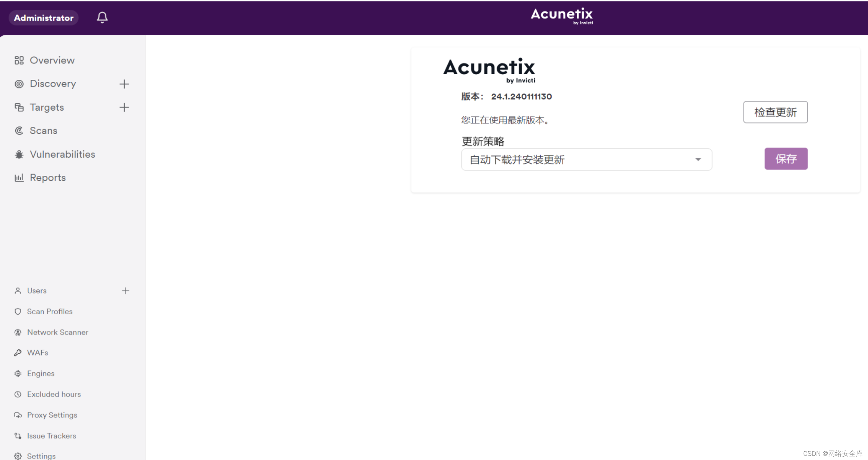Click the Proxy Settings cloud icon

(18, 415)
